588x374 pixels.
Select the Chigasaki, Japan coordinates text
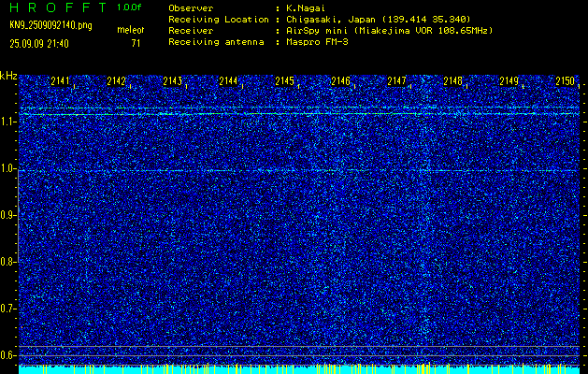pos(379,20)
